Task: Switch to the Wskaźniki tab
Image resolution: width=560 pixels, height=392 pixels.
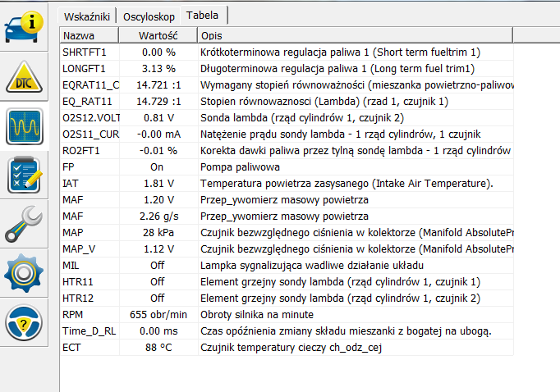Action: [87, 16]
